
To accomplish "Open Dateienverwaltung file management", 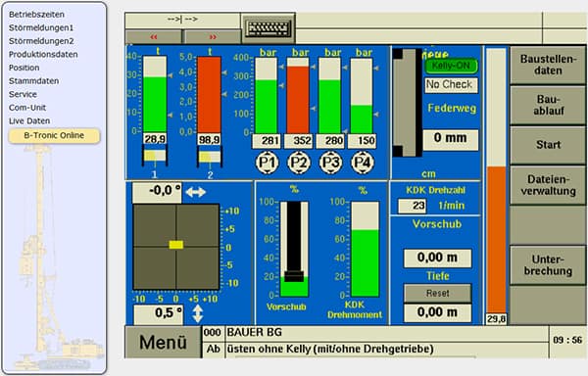I will pos(548,185).
